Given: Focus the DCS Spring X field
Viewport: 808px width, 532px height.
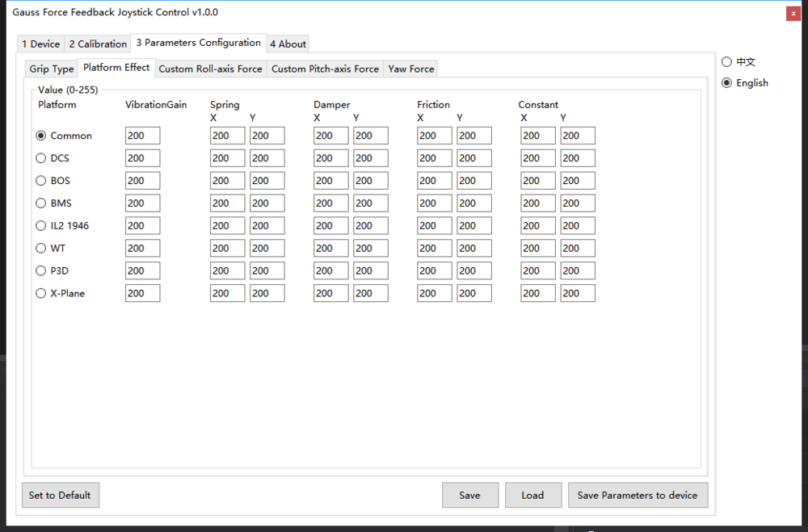Looking at the screenshot, I should click(227, 158).
